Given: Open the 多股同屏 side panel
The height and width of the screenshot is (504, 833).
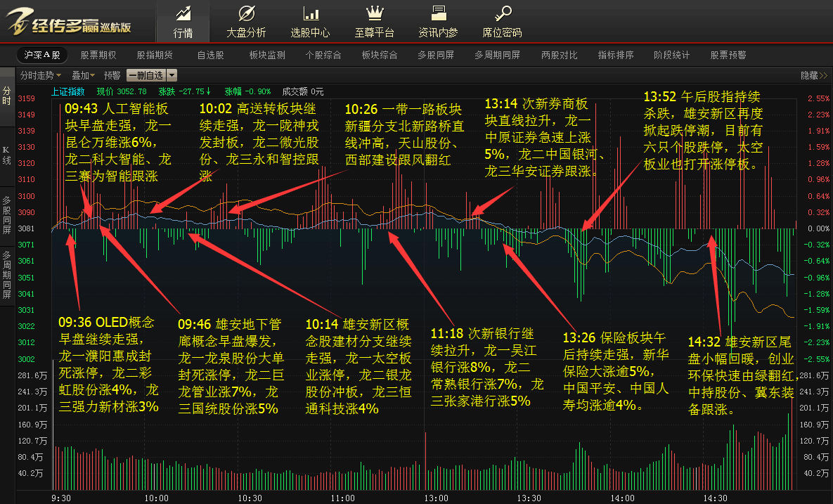Looking at the screenshot, I should click(6, 215).
